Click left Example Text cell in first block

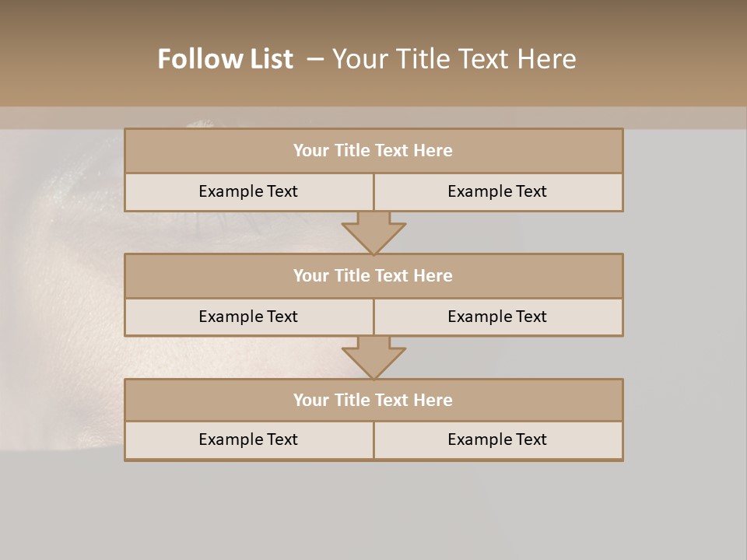248,192
